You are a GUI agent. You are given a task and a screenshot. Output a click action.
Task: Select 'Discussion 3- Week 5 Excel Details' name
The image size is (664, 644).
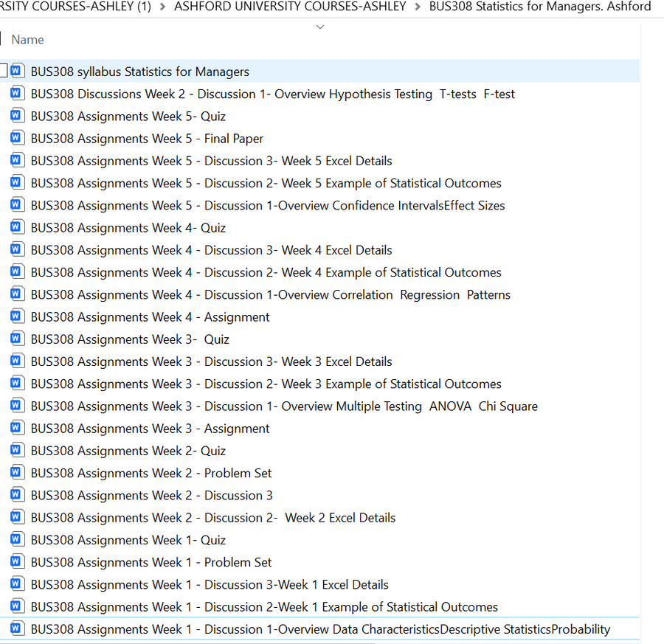[211, 162]
